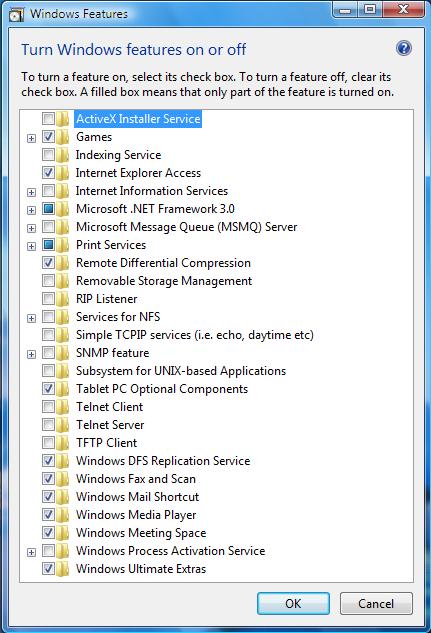Select the Telnet Server row label
The image size is (431, 633).
point(110,425)
